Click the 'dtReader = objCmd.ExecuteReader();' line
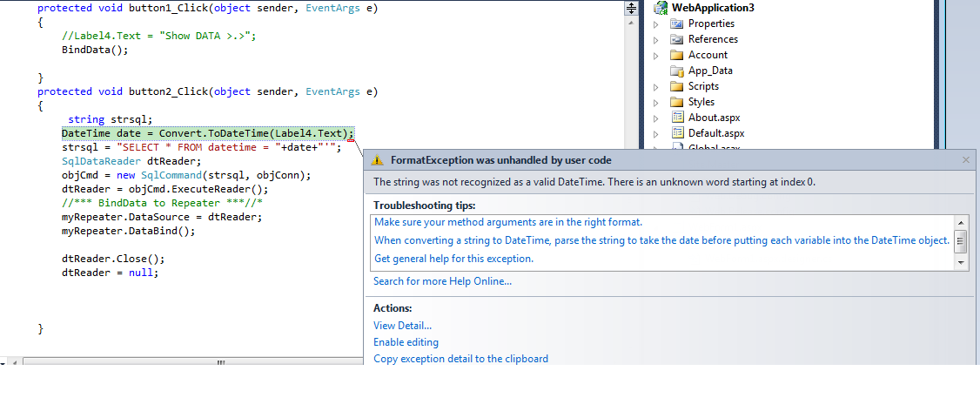The height and width of the screenshot is (418, 980). tap(165, 189)
